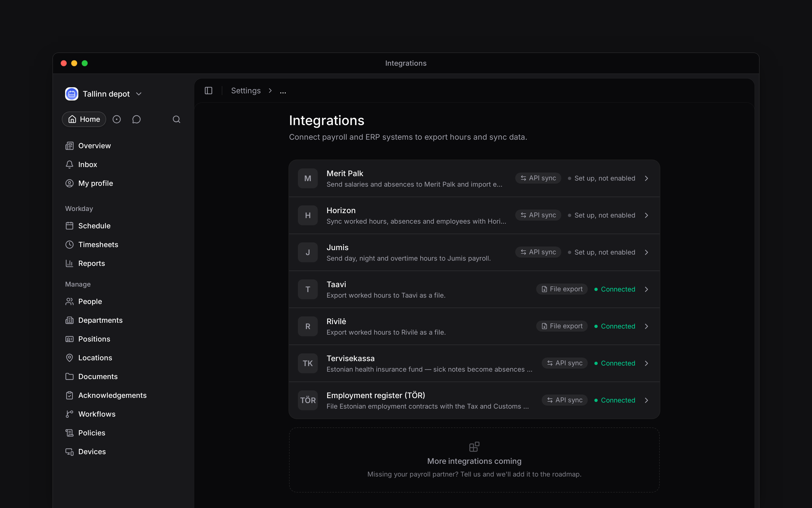Click Jumis Set up, not enabled status
Viewport: 812px width, 508px height.
click(601, 252)
